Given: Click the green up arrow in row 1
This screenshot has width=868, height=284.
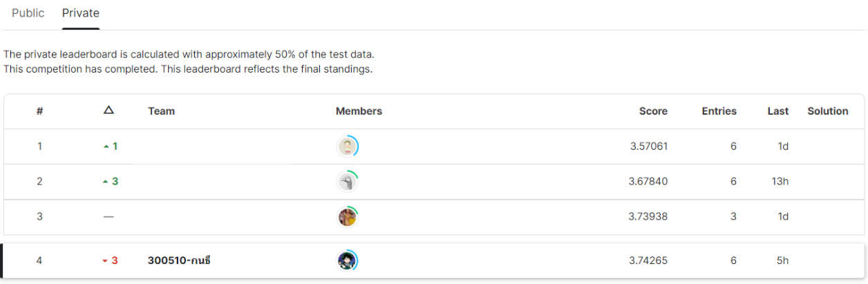Looking at the screenshot, I should pos(106,147).
